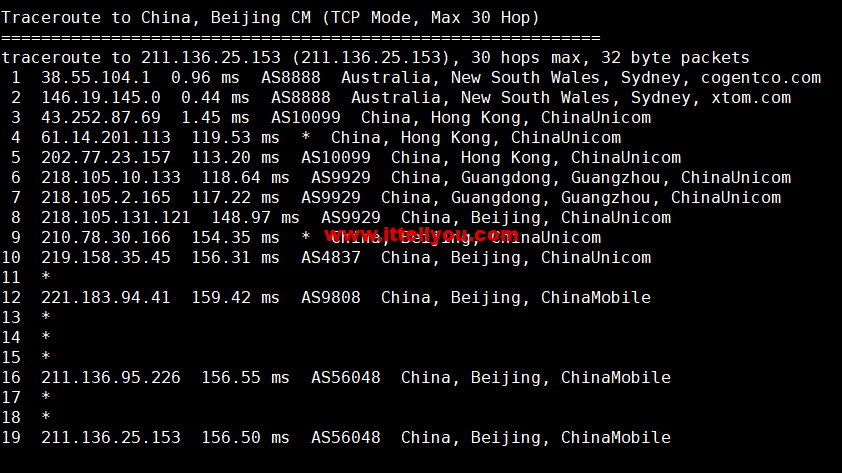Click the 159.42 ms latency value
This screenshot has width=842, height=473.
coord(235,297)
